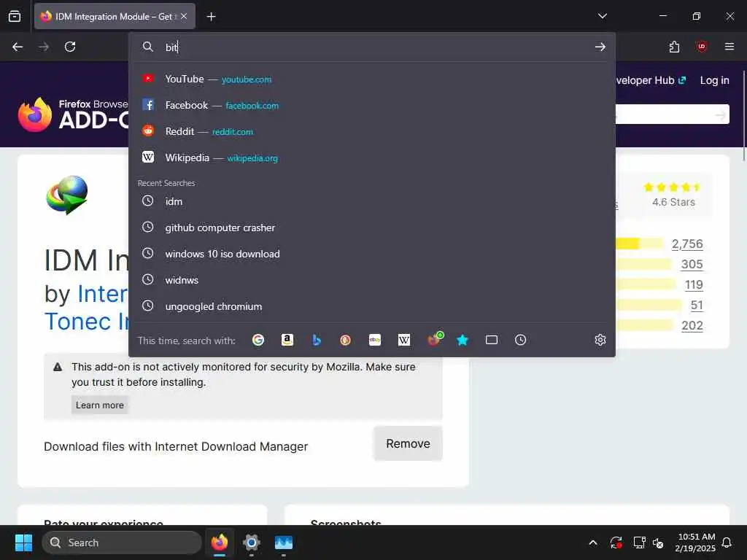The width and height of the screenshot is (747, 560).
Task: Open the 305 four-star reviews link
Action: (x=692, y=264)
